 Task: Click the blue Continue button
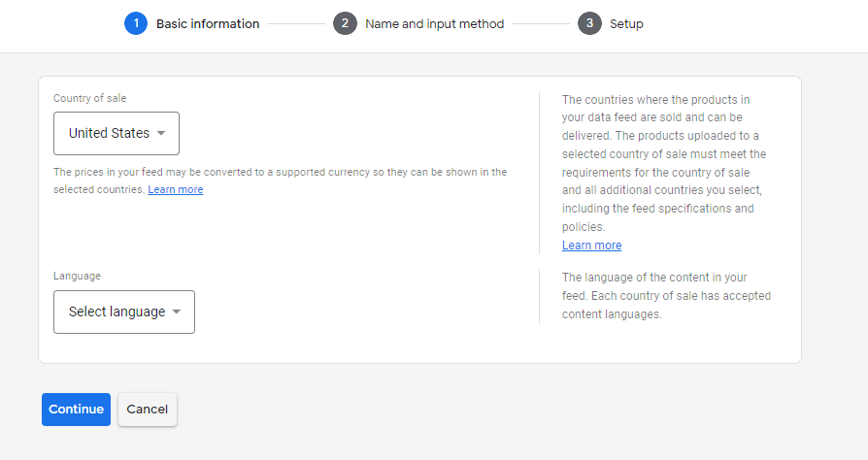[77, 410]
